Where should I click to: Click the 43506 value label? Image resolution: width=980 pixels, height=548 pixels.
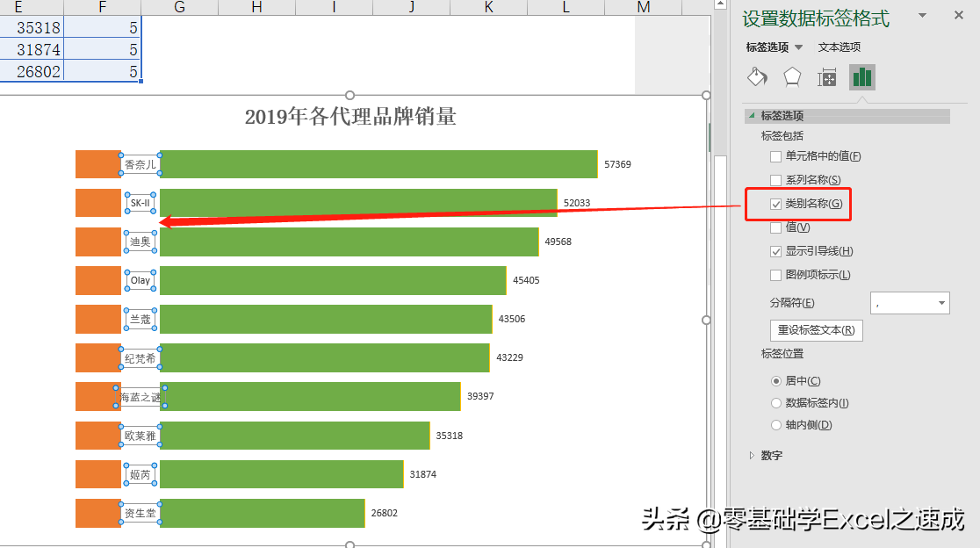tap(512, 320)
